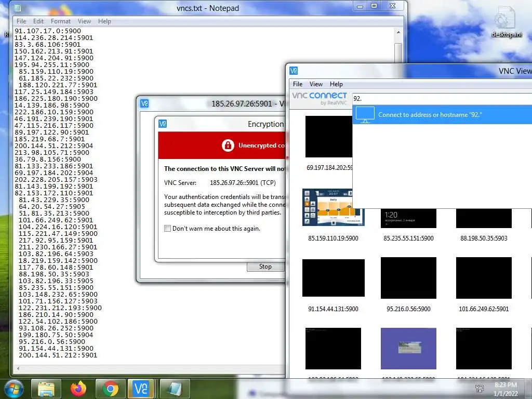Screen dimensions: 532x399
Task: Click Notepad line 64.20.54.27:5905
Action: (52, 207)
